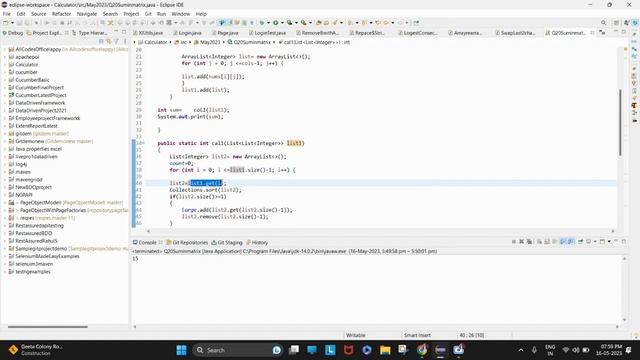Screen dimensions: 640x360
Task: Click the Calculator breadcrumb segment
Action: pos(152,42)
